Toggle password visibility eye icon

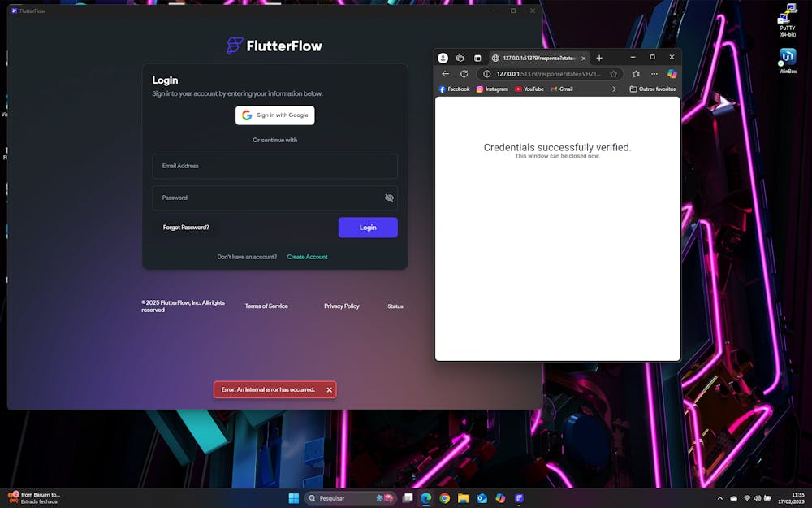tap(389, 198)
